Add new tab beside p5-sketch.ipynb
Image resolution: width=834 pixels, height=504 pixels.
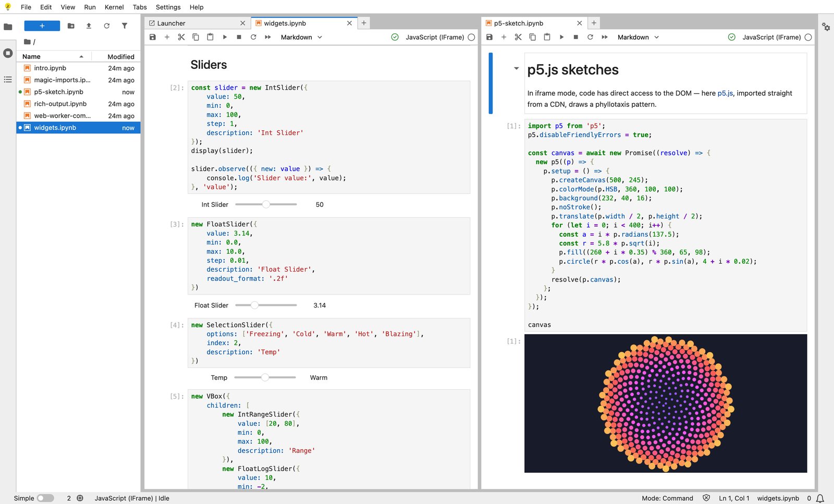pos(594,23)
